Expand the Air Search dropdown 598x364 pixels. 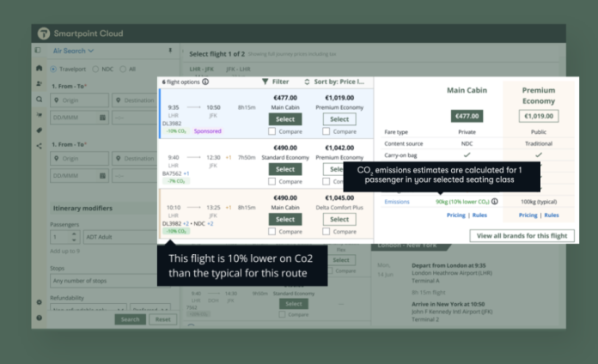(73, 51)
